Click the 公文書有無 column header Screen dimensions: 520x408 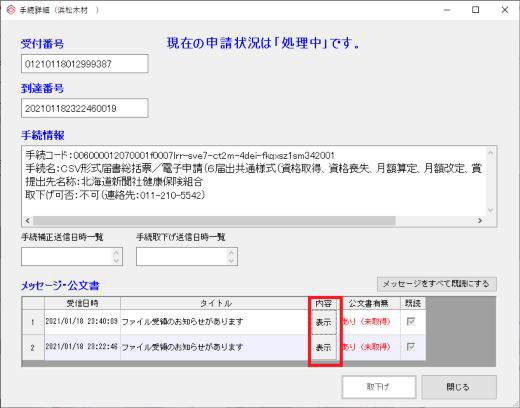point(369,303)
